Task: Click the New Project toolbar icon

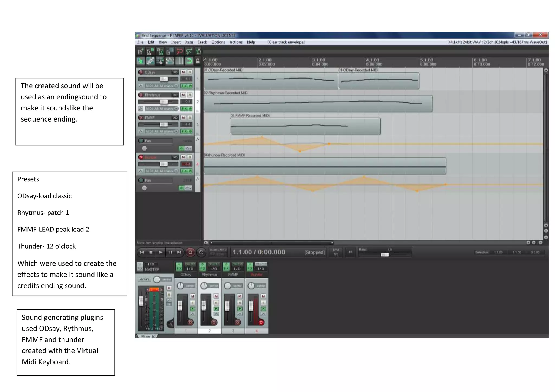Action: coord(140,51)
